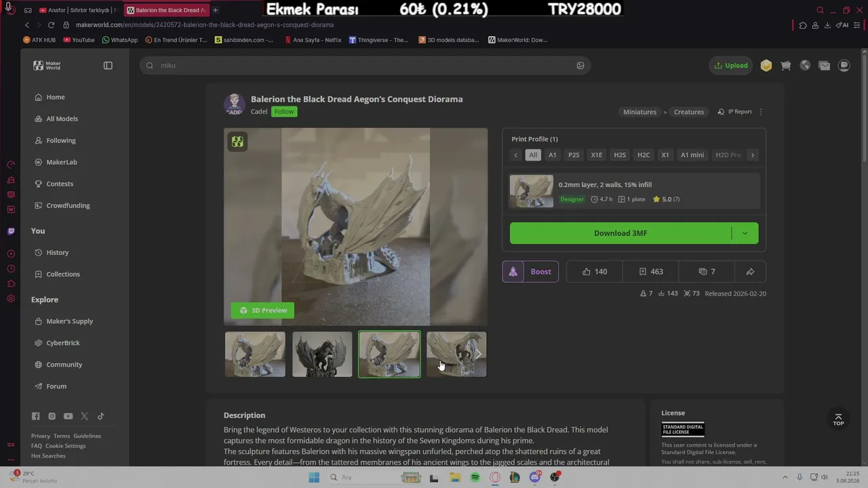Image resolution: width=868 pixels, height=488 pixels.
Task: Open the Netflix bookmark
Action: 313,40
